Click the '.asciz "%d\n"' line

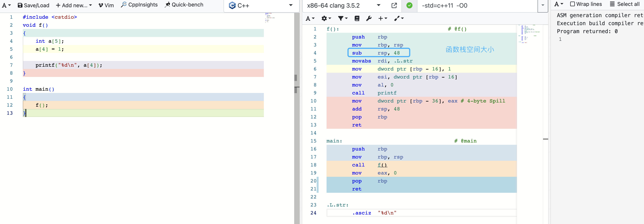(374, 213)
